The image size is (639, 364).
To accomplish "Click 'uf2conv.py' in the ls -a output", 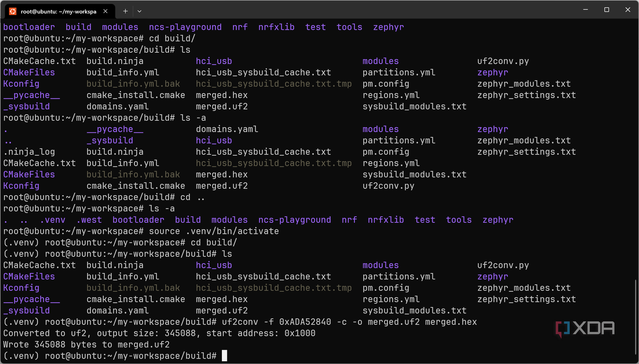I will pyautogui.click(x=388, y=186).
